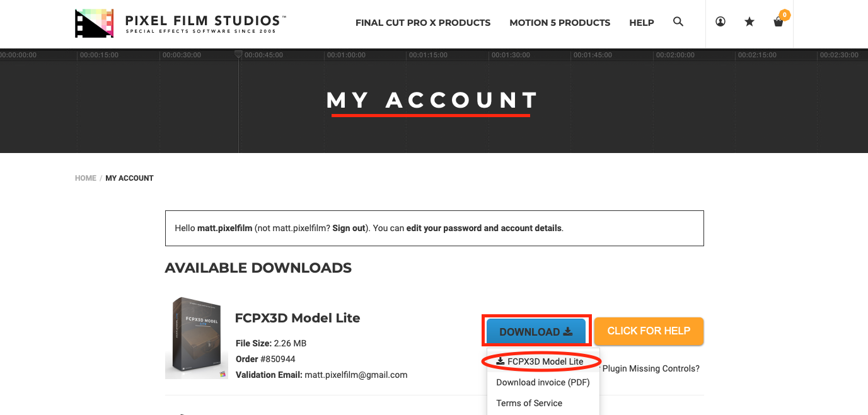Choose Download invoice (PDF) option
This screenshot has height=415, width=868.
[x=543, y=382]
